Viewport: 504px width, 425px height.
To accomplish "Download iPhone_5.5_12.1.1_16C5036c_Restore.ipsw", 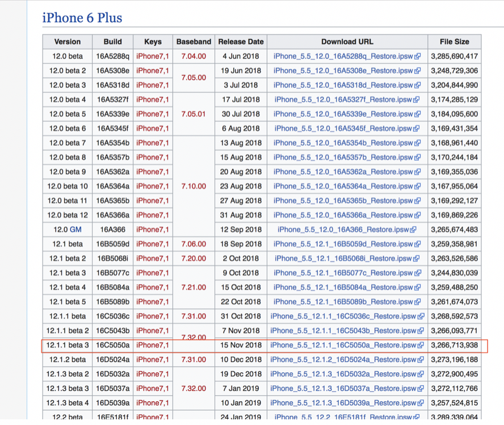I will point(347,316).
